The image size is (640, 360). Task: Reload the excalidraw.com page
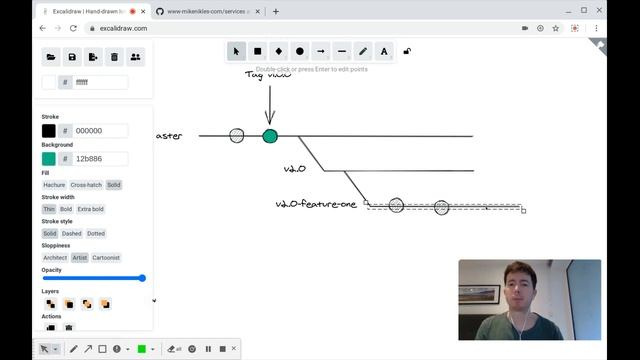click(73, 28)
